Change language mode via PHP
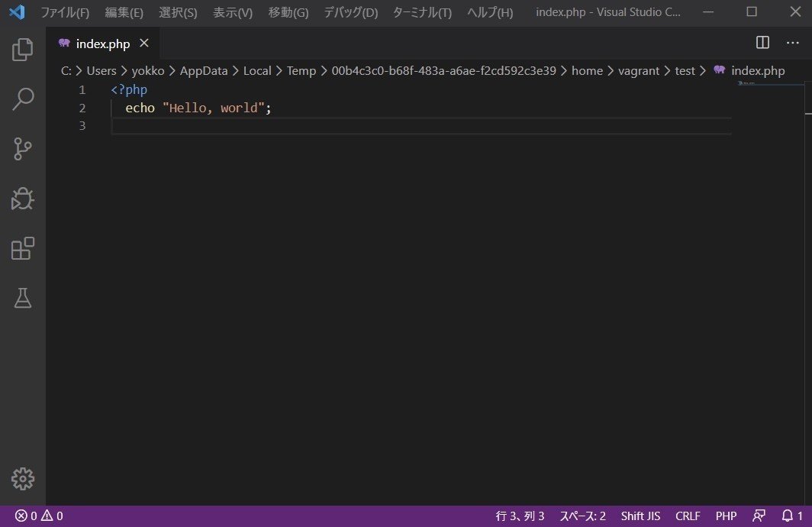Screen dimensions: 812x527 pos(726,516)
